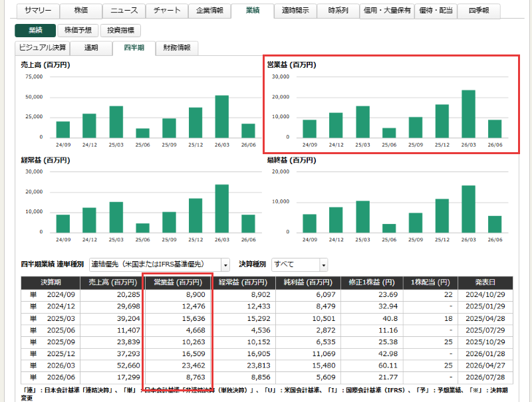
Task: Click the 25/06 bar in 売上高 chart
Action: pyautogui.click(x=142, y=133)
